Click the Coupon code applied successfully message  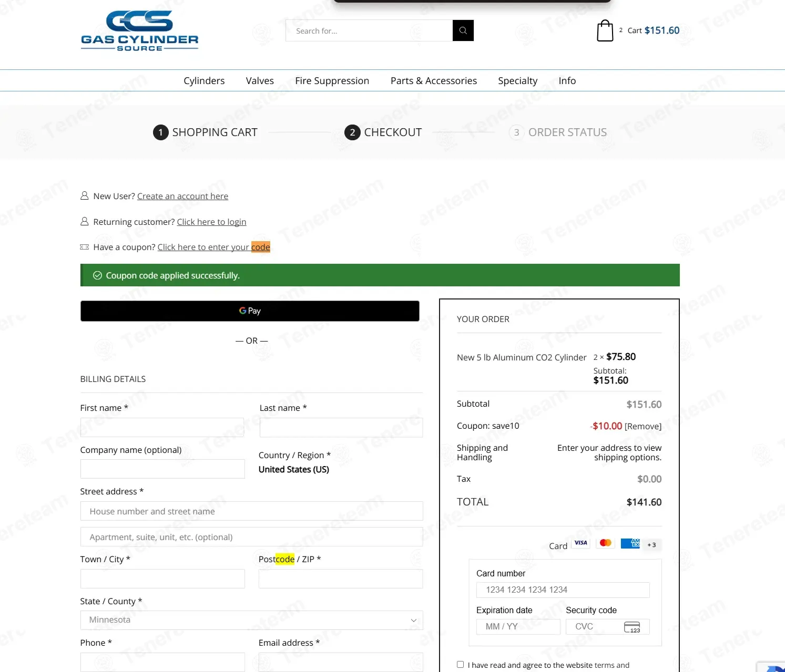[380, 275]
